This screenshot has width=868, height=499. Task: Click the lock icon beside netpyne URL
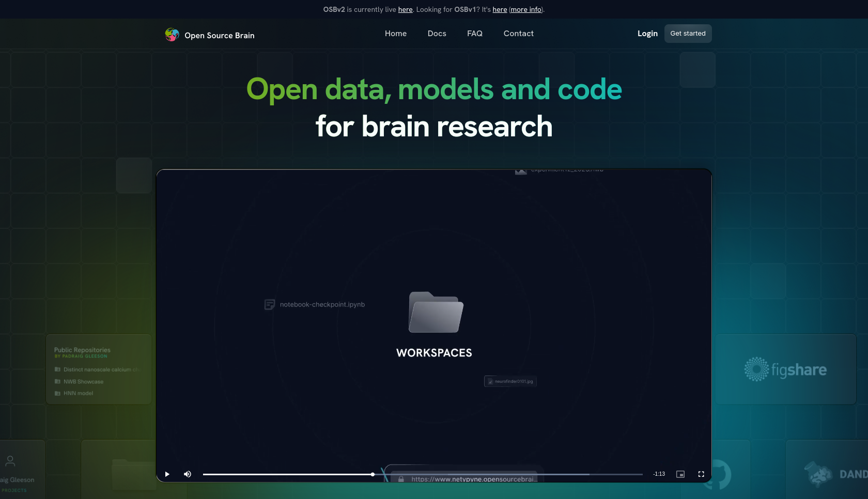pyautogui.click(x=401, y=479)
